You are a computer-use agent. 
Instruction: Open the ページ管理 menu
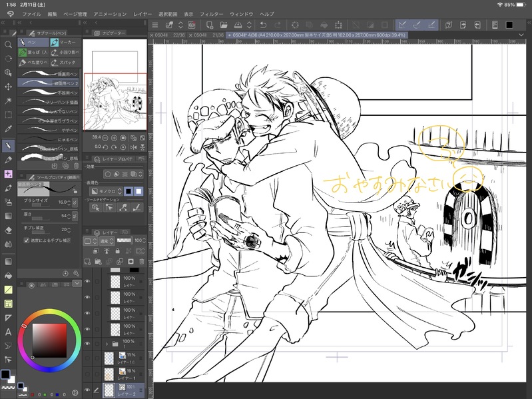[x=75, y=14]
